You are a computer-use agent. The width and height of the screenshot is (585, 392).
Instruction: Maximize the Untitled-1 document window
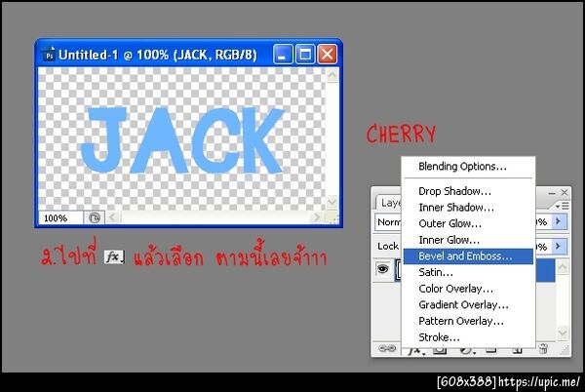pos(305,55)
